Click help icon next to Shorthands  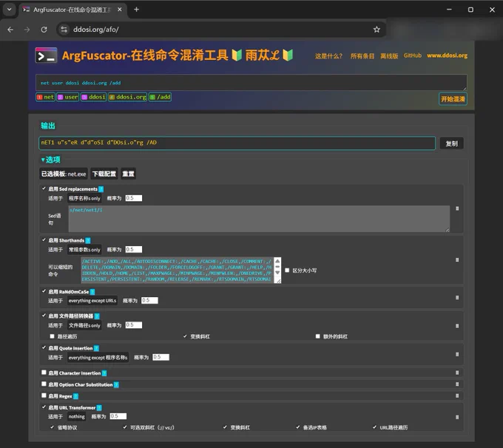pos(88,240)
